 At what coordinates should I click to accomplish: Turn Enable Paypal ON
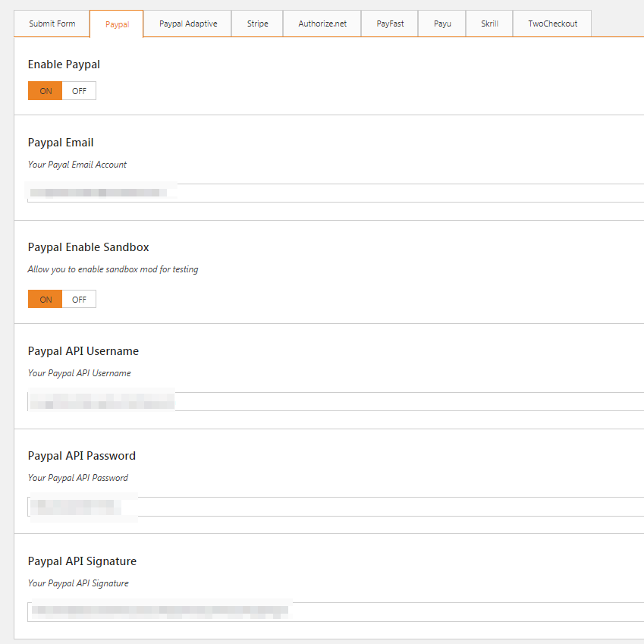pos(46,91)
